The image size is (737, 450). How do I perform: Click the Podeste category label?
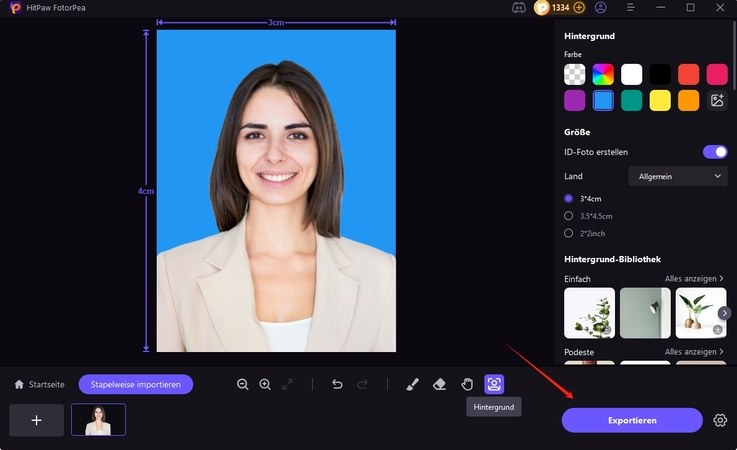tap(579, 352)
